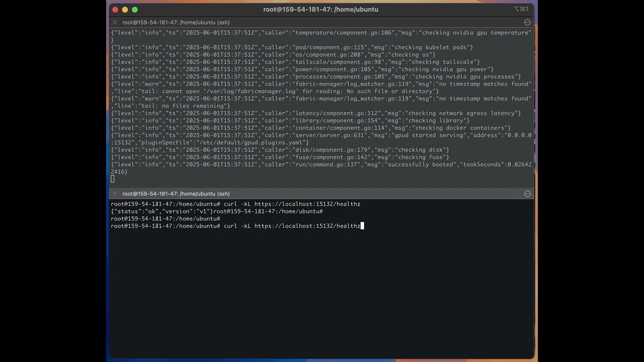
Task: Close the bottom ssh pane
Action: coord(115,194)
